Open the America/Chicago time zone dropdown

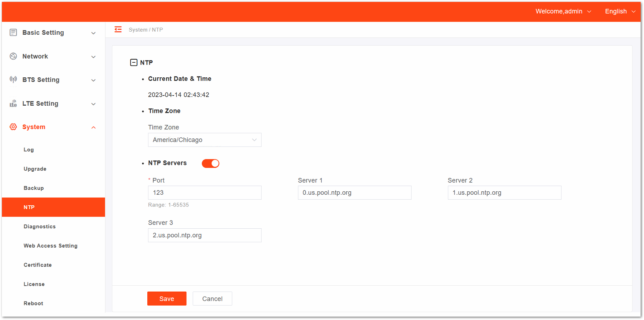(x=205, y=140)
